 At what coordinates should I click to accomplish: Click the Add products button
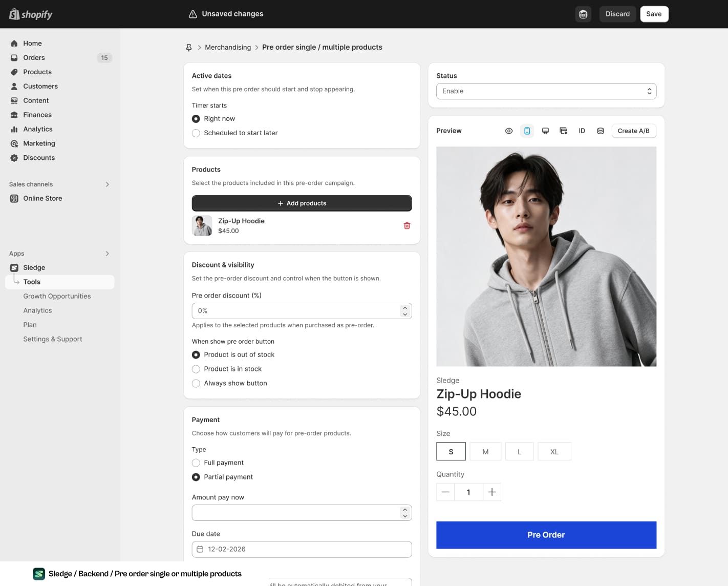[302, 203]
